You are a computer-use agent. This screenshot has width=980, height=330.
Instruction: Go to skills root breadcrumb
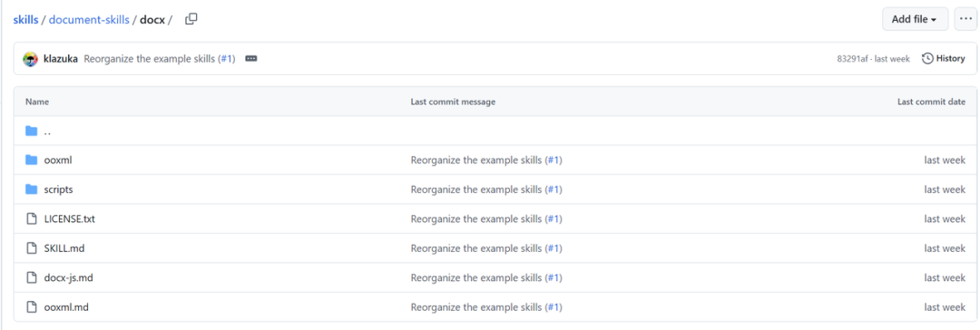(25, 19)
